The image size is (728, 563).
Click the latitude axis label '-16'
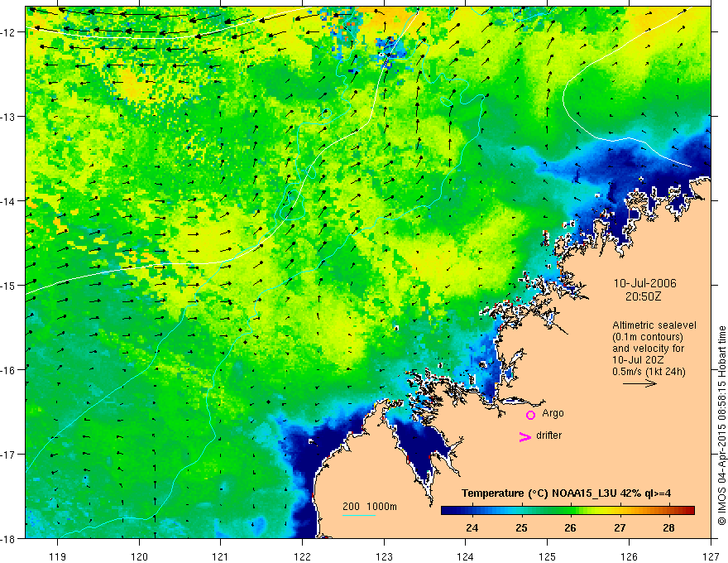[8, 370]
